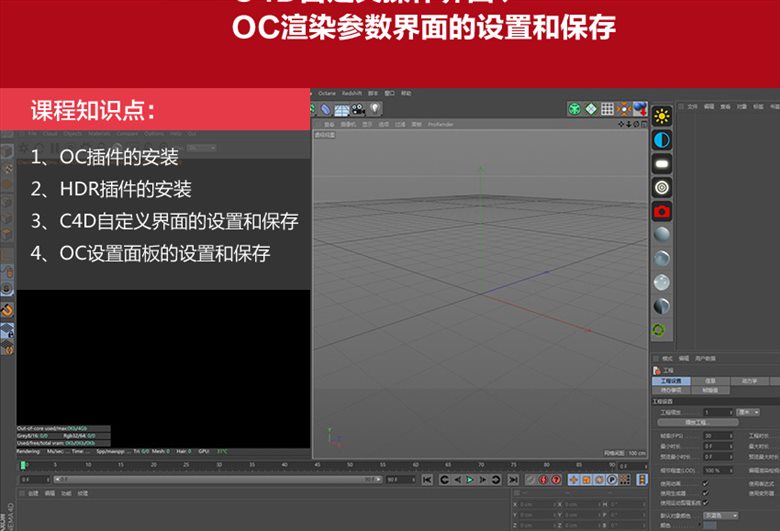Screen dimensions: 780x531
Task: Click the 缩放工程 button
Action: 698,423
